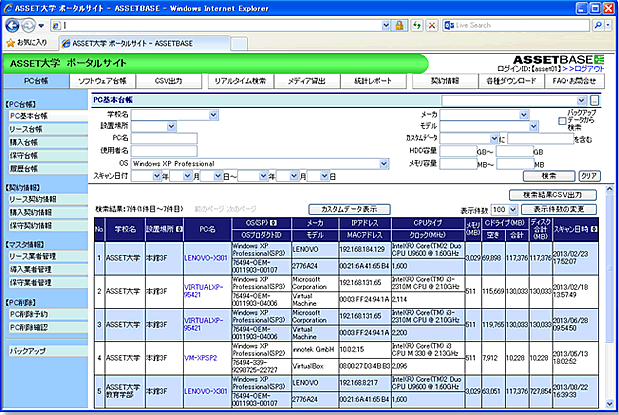Open the recent pages arrow beside Forward

pos(41,26)
